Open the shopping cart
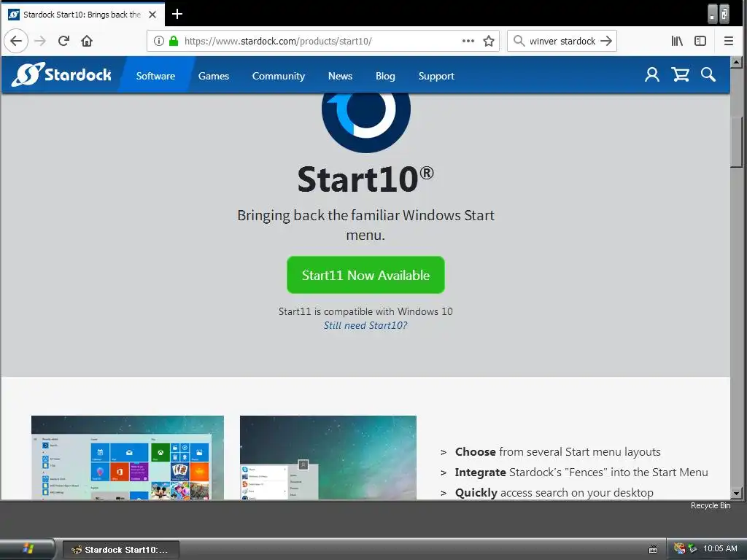 click(x=681, y=75)
